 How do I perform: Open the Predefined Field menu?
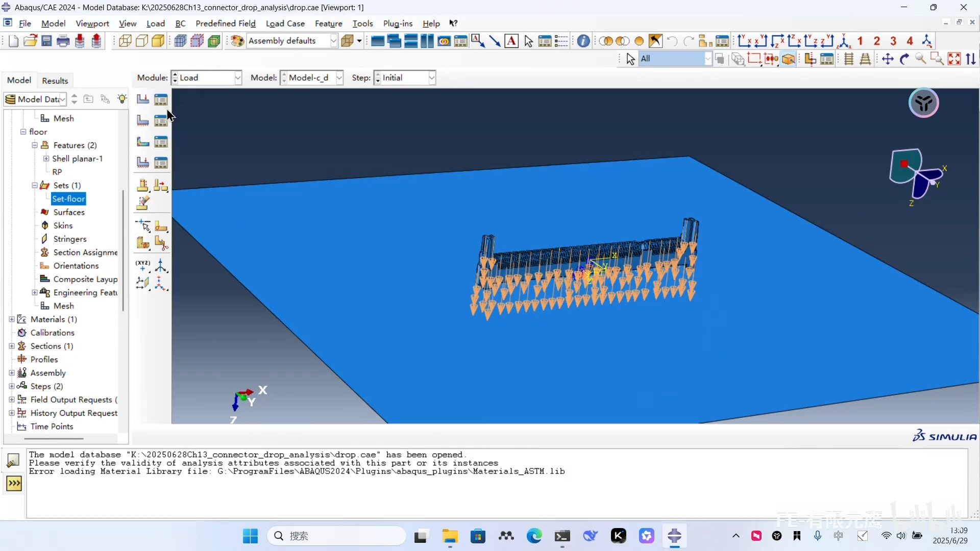tap(225, 23)
